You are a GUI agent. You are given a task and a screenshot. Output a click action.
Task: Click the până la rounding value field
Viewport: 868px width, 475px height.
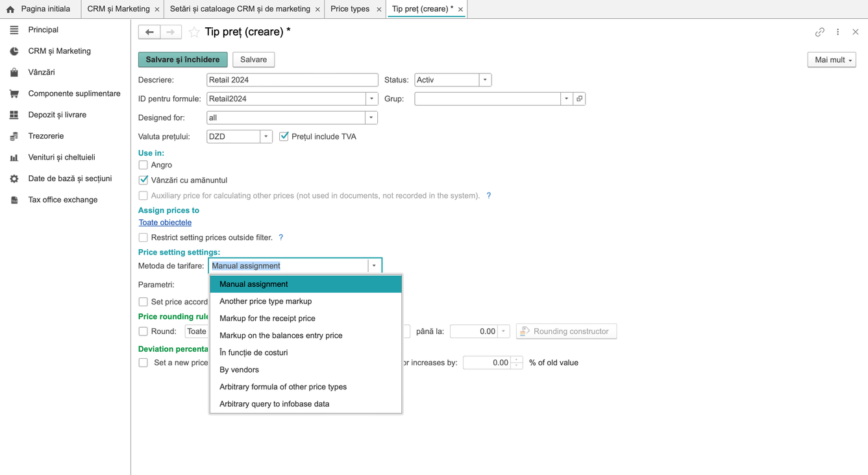click(x=474, y=332)
